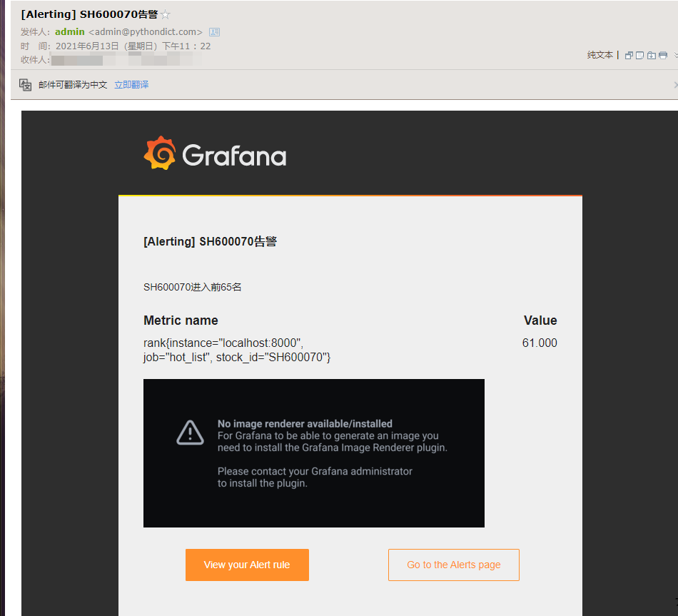Click the translate icon in the banner

click(26, 85)
